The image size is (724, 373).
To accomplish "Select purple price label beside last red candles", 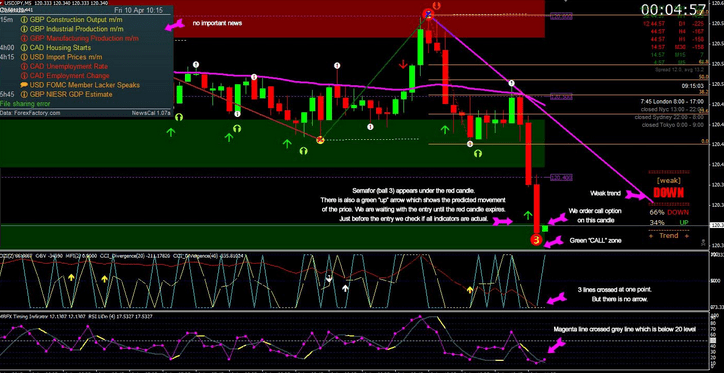I will (x=561, y=177).
